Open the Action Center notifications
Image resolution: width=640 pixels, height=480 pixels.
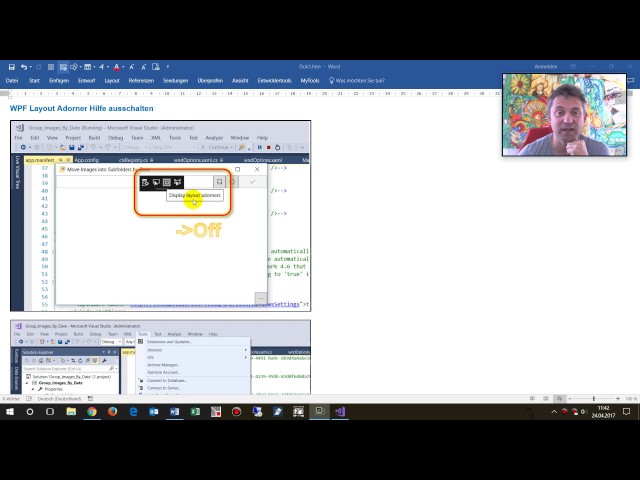click(x=627, y=412)
